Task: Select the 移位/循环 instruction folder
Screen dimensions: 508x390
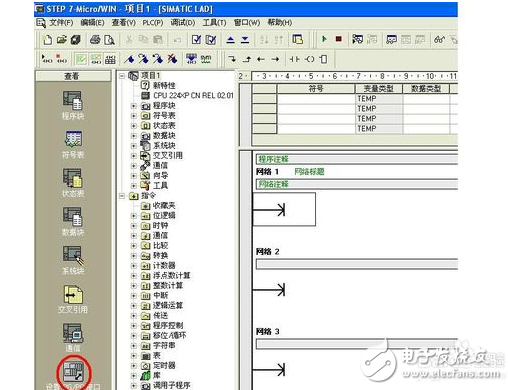Action: click(169, 336)
